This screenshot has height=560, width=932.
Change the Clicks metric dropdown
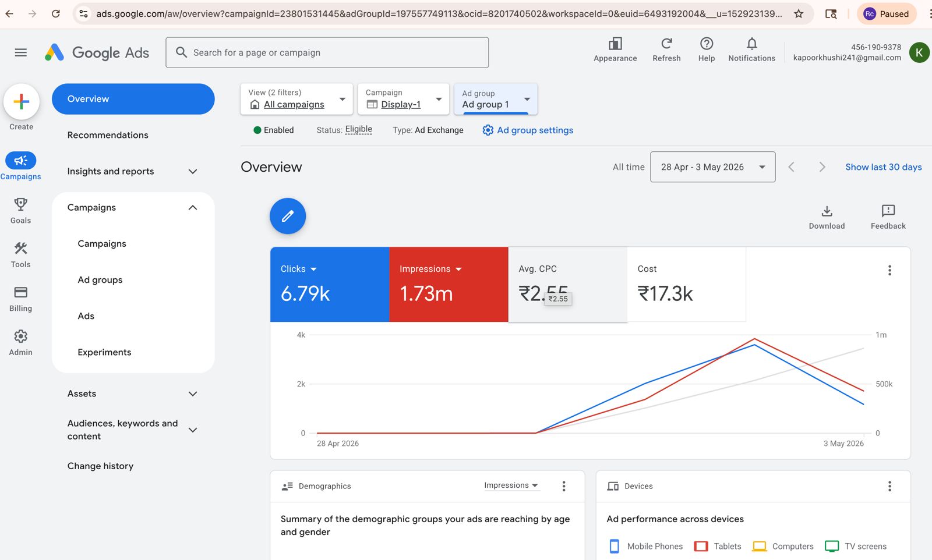click(x=299, y=269)
